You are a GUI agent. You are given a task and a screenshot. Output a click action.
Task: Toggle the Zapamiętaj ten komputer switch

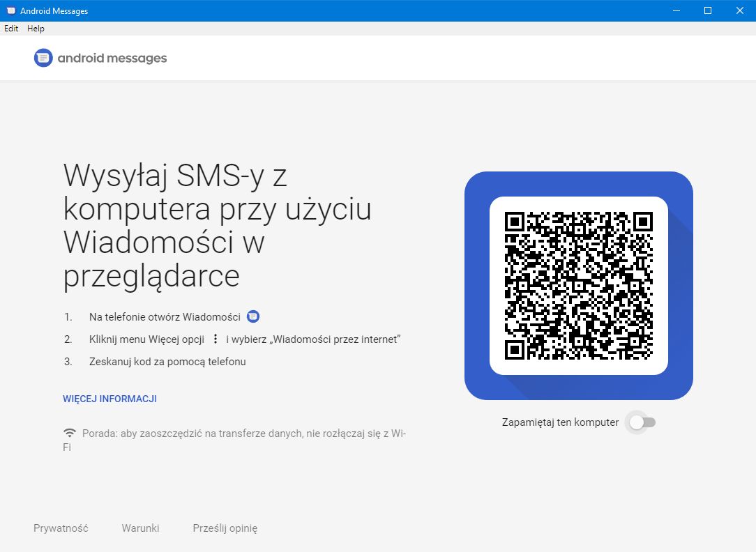pos(642,422)
